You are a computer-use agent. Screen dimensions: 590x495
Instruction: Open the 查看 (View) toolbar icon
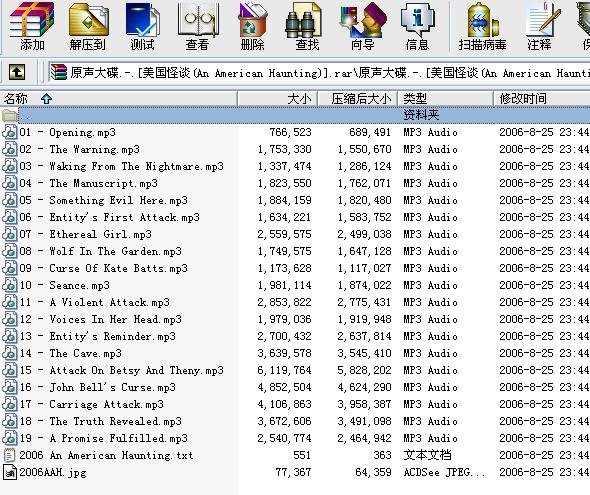197,26
